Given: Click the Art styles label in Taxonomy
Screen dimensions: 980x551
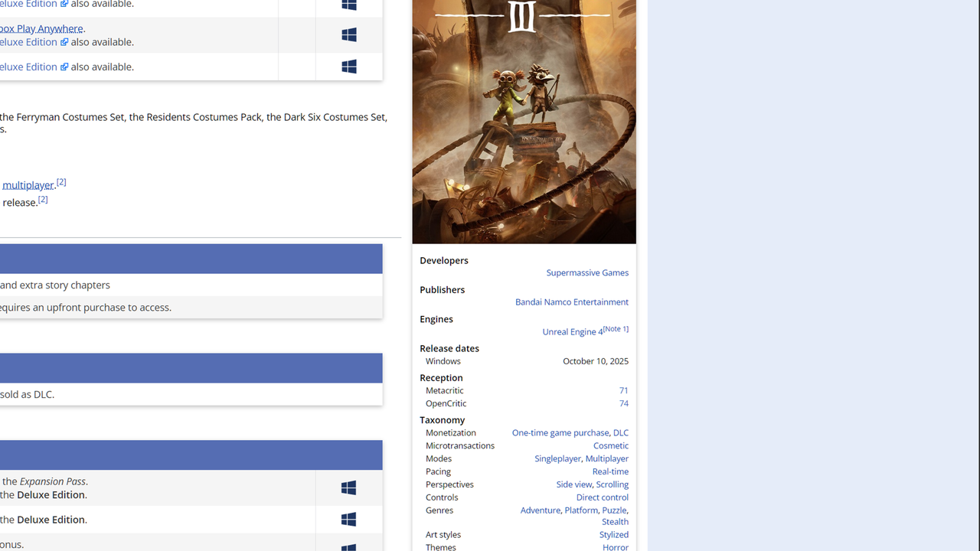Looking at the screenshot, I should pos(443,535).
